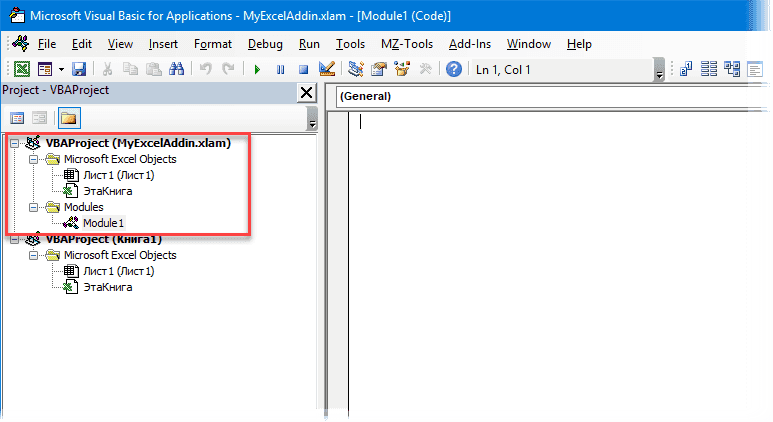Click the Copy toolbar icon
This screenshot has height=422, width=773.
pyautogui.click(x=131, y=69)
